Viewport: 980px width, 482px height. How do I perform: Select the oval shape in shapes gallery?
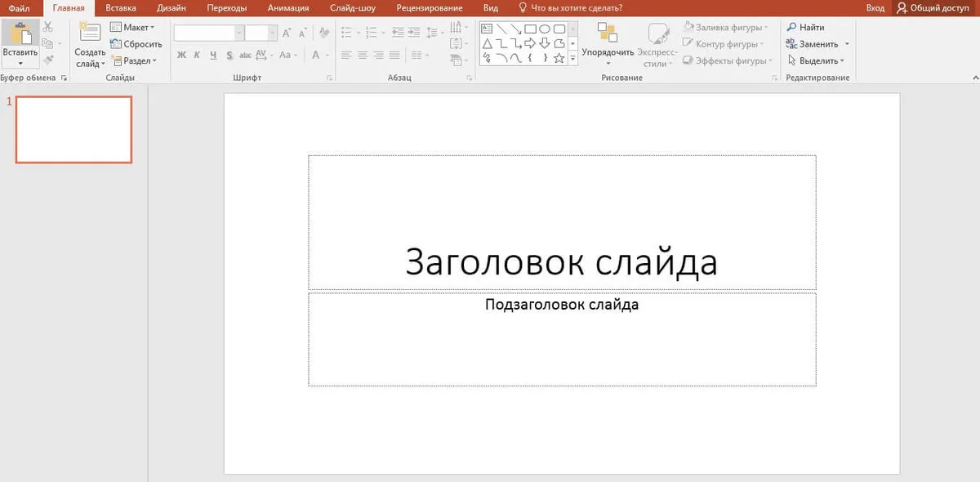[545, 29]
